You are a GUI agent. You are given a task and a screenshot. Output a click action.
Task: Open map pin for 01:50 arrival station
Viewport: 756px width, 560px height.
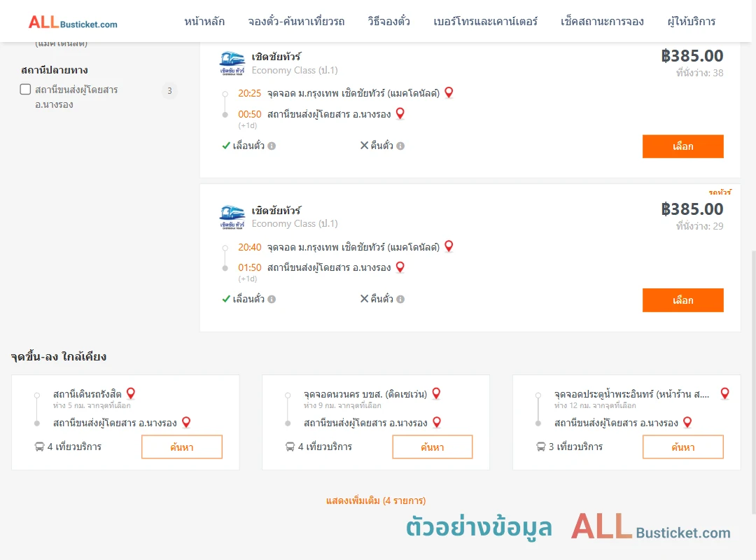click(x=400, y=267)
